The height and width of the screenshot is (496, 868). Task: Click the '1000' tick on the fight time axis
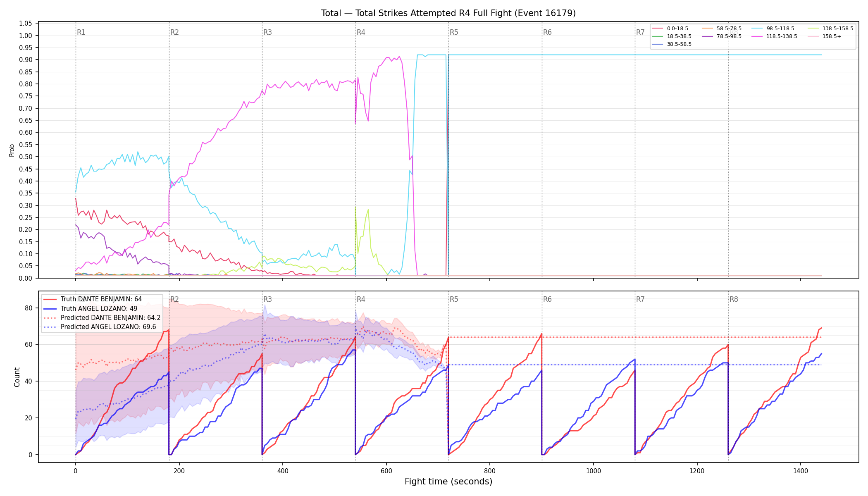594,471
